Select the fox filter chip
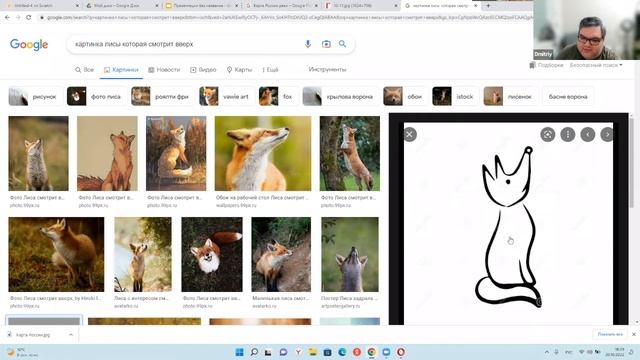This screenshot has width=640, height=360. pyautogui.click(x=278, y=97)
